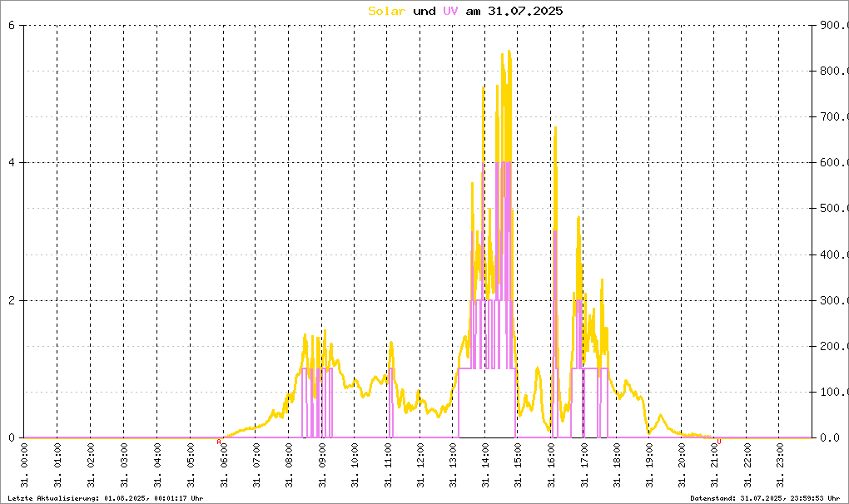Click time axis label '31. 20:00'
This screenshot has width=849, height=504.
point(682,466)
